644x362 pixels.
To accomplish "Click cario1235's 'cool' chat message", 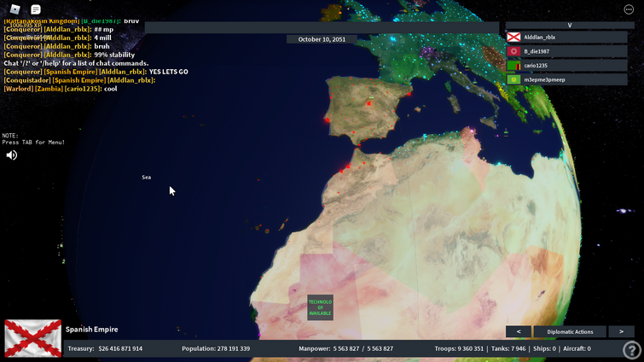I will [111, 89].
